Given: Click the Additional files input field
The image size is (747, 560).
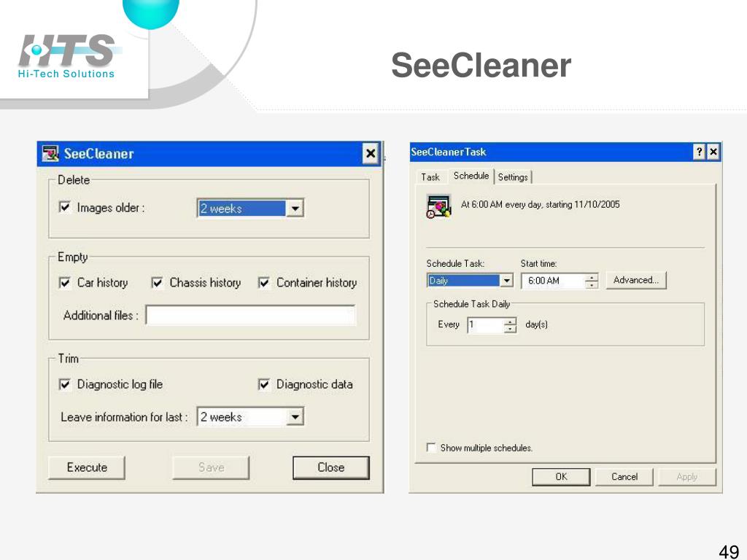Looking at the screenshot, I should [x=251, y=315].
